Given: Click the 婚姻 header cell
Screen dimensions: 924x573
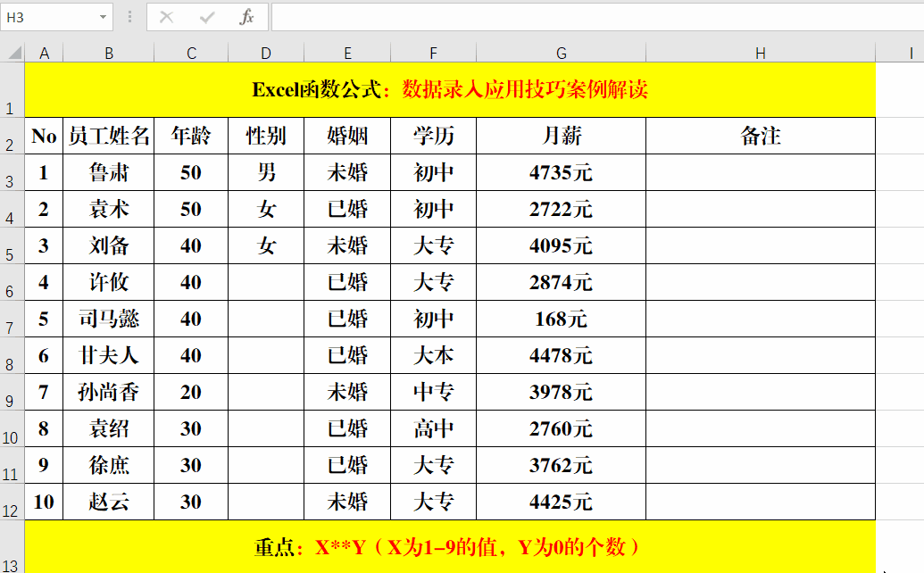Looking at the screenshot, I should tap(347, 136).
